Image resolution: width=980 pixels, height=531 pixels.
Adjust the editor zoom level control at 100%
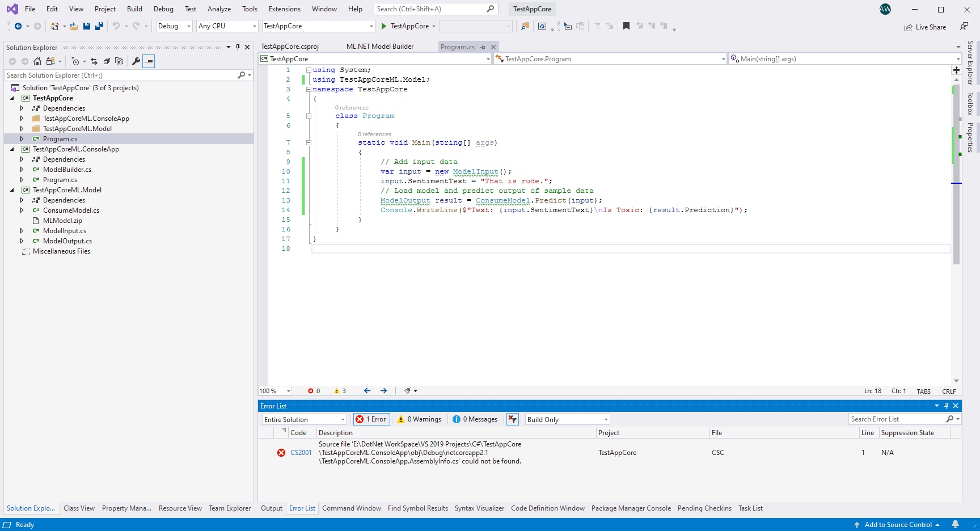click(x=274, y=391)
